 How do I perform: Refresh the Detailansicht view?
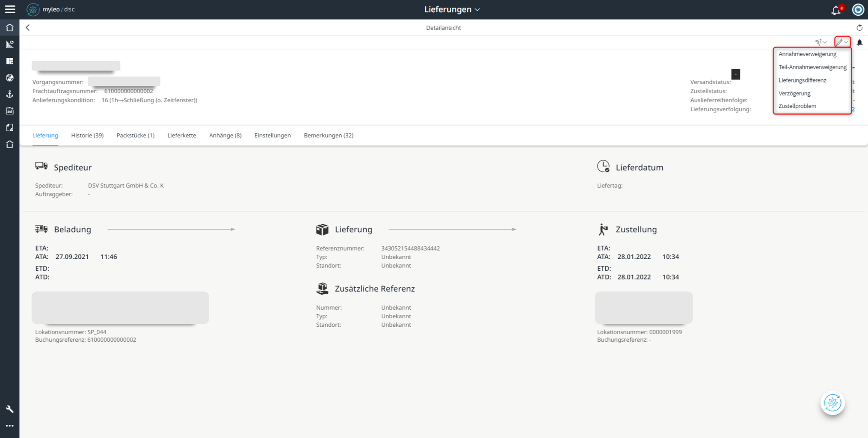pos(859,28)
